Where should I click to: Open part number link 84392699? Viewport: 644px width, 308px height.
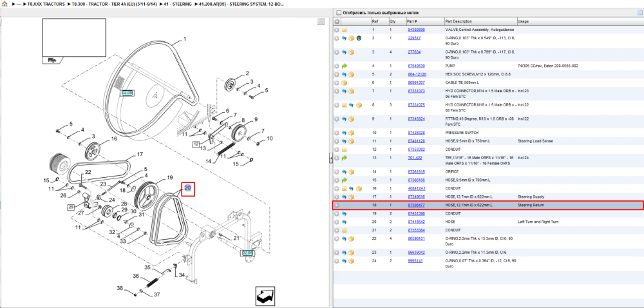click(x=416, y=30)
